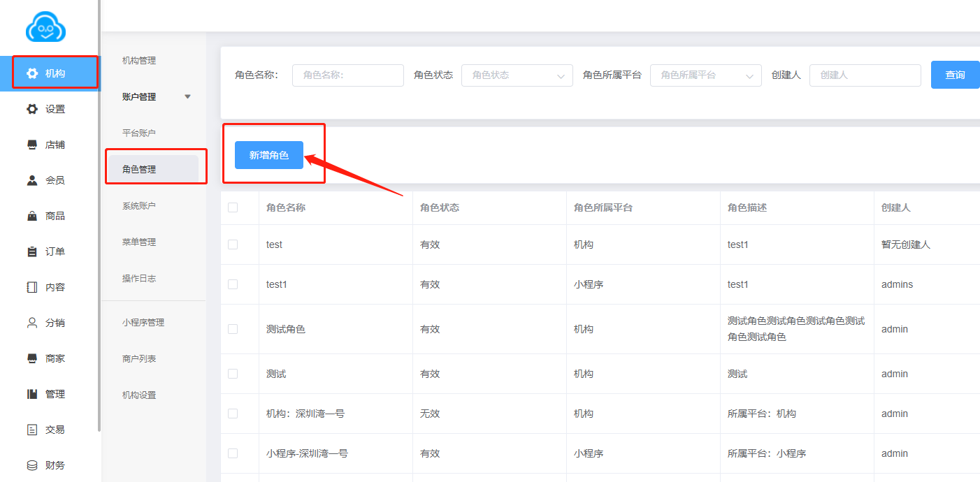Click the 角色名称 column header
Image resolution: width=980 pixels, height=482 pixels.
click(286, 207)
